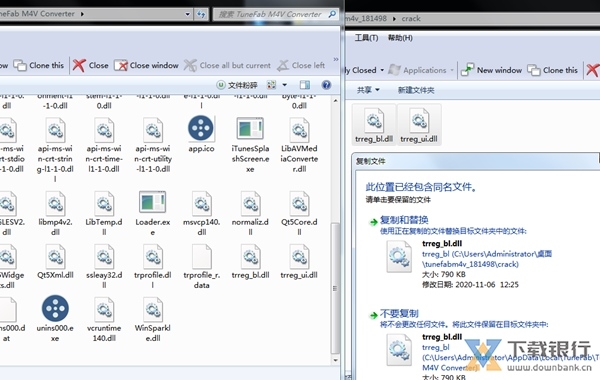Select msvcp140.dll file
600x380 pixels.
pos(202,213)
